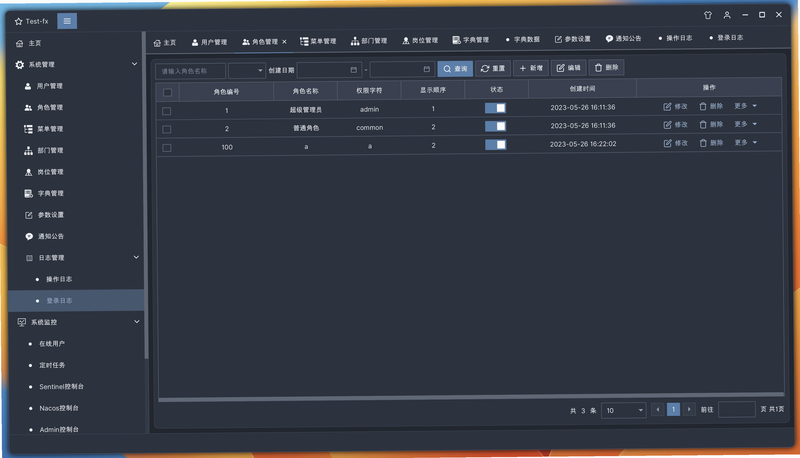Click the 参数设置 edit icon in sidebar
Viewport: 800px width, 458px height.
click(29, 215)
